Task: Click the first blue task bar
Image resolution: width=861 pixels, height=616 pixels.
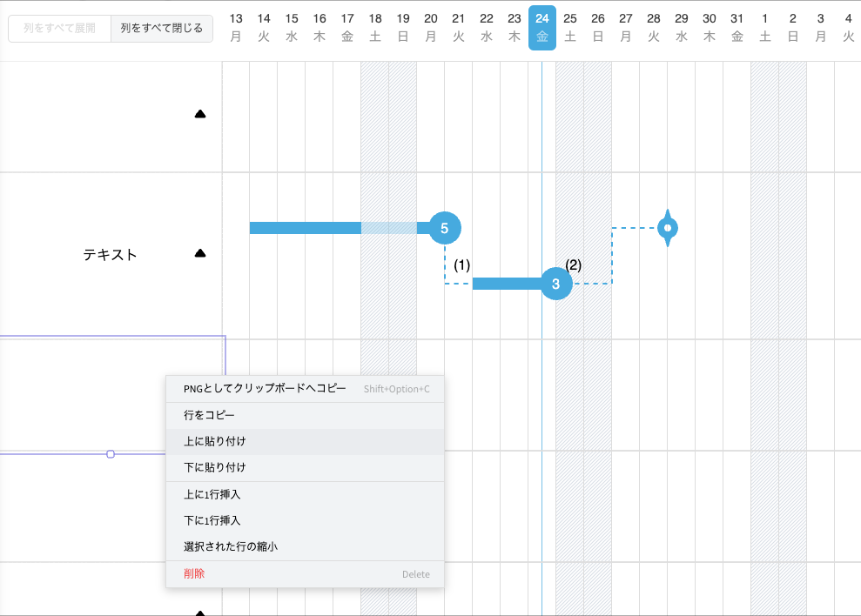Action: (305, 228)
